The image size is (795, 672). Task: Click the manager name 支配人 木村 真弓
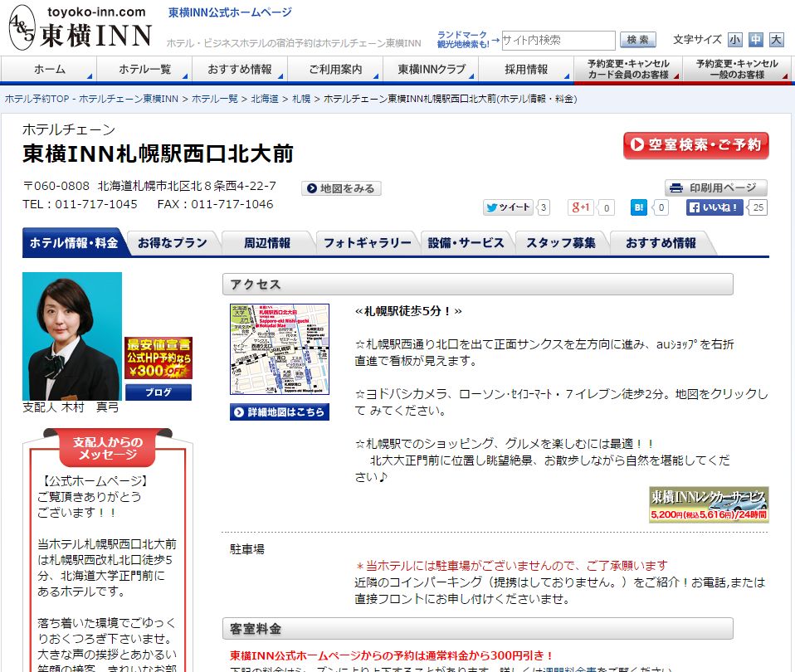[x=71, y=407]
